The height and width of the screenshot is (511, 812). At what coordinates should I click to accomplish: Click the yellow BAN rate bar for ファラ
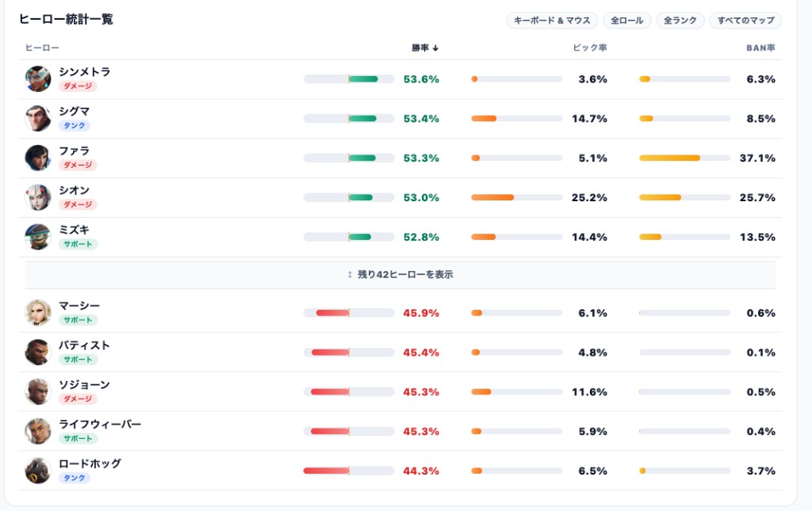[669, 158]
